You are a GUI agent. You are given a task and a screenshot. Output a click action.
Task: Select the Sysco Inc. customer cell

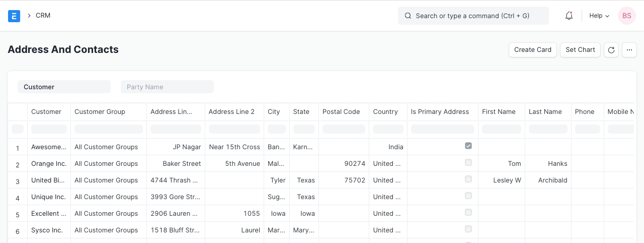pos(49,230)
